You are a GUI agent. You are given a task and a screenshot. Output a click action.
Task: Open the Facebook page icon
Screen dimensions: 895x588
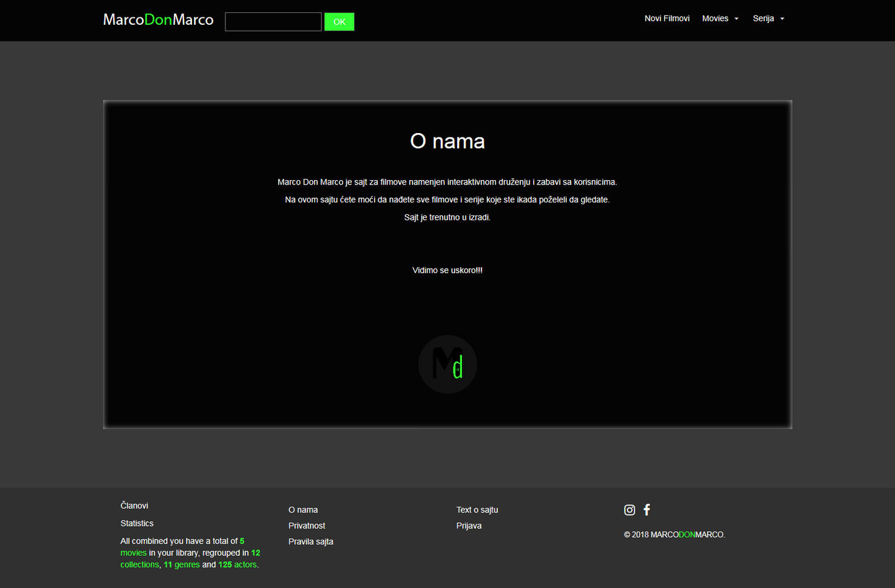click(647, 510)
